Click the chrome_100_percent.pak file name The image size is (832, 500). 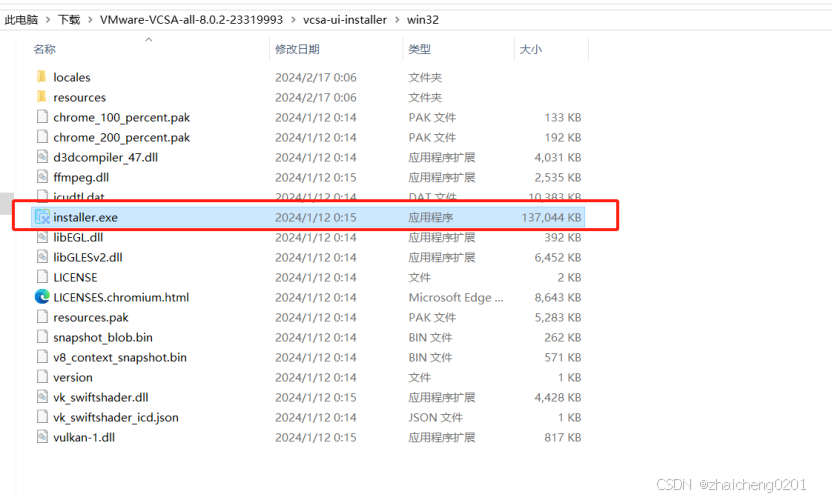pos(122,117)
